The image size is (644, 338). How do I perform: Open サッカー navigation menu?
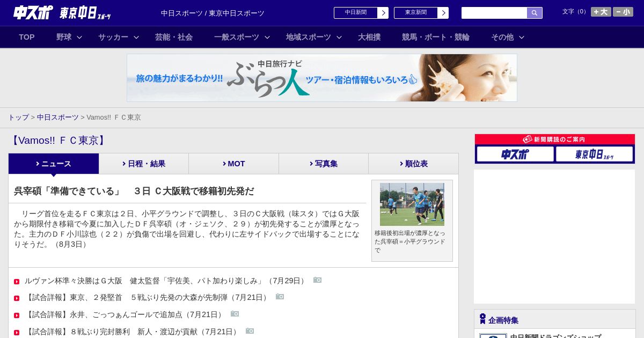(x=113, y=37)
